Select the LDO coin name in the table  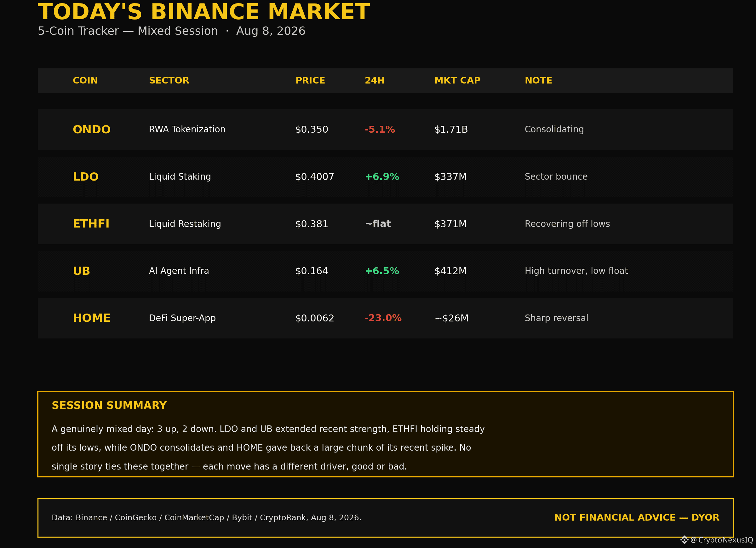(86, 177)
